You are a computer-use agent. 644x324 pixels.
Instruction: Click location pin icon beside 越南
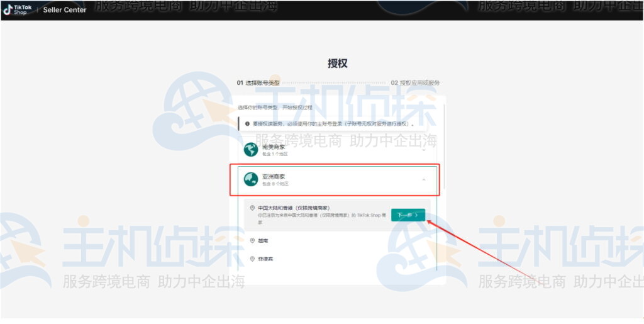[x=252, y=240]
